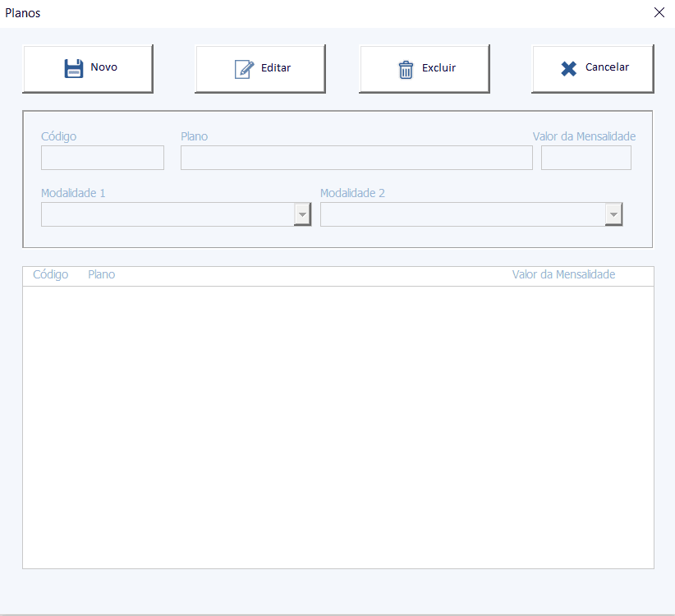Click the blue X icon on Cancelar
Image resolution: width=675 pixels, height=616 pixels.
(568, 69)
